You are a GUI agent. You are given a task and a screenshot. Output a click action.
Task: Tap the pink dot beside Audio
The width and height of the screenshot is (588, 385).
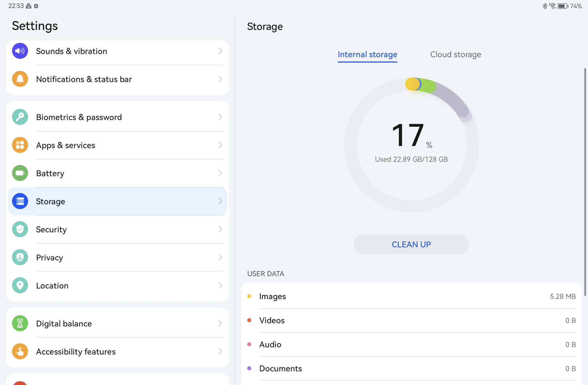[x=249, y=344]
